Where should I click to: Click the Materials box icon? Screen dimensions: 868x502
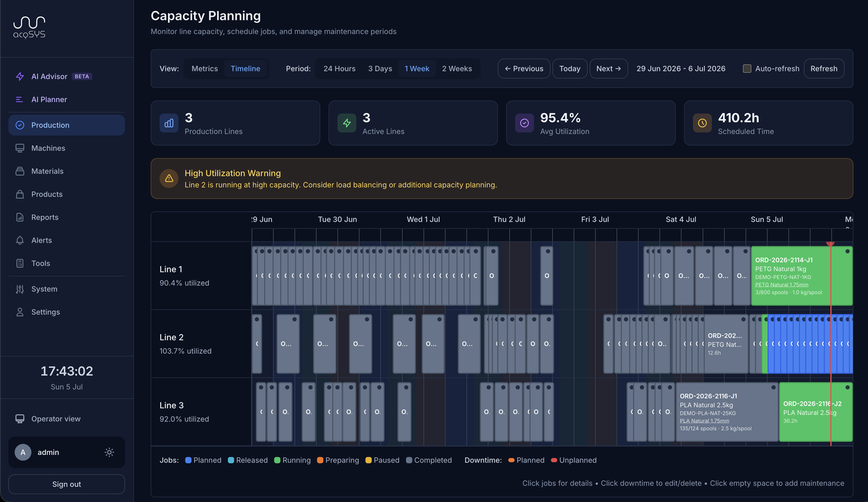20,171
